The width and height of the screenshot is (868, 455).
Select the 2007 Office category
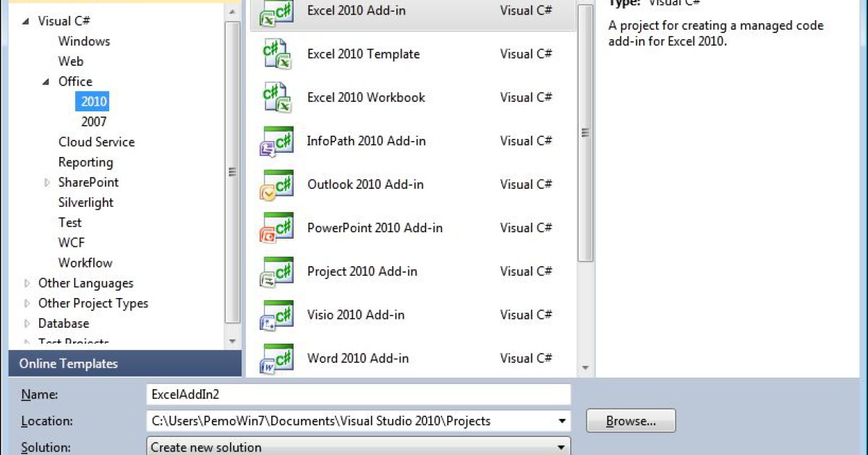tap(93, 122)
